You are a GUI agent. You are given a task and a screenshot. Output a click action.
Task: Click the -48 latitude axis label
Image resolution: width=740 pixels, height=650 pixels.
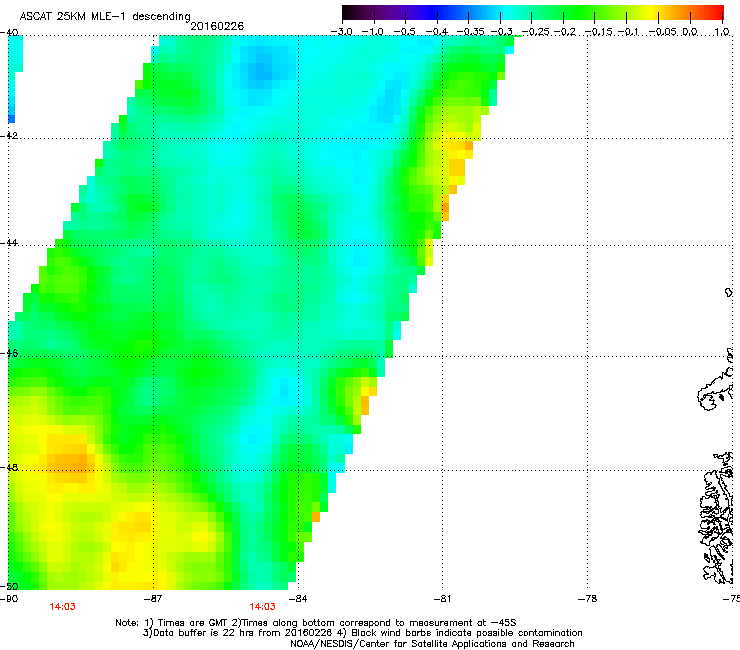(x=10, y=467)
